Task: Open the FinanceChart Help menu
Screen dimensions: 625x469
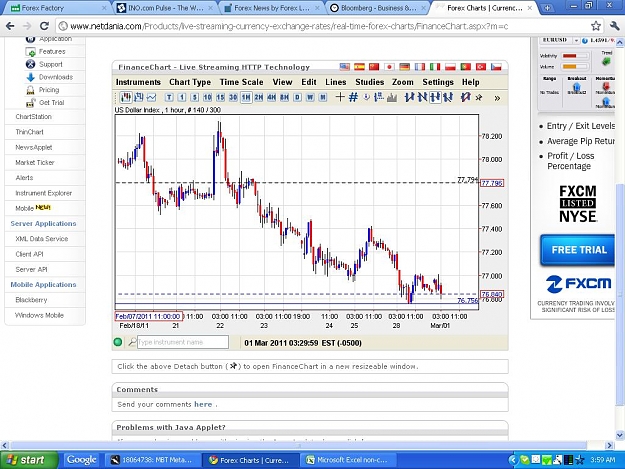Action: coord(470,82)
